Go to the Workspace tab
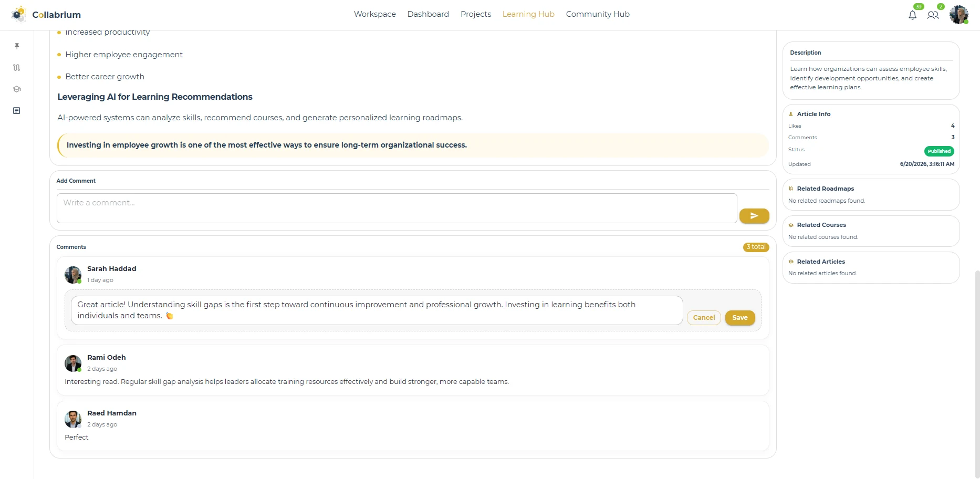Image resolution: width=980 pixels, height=479 pixels. click(x=375, y=14)
